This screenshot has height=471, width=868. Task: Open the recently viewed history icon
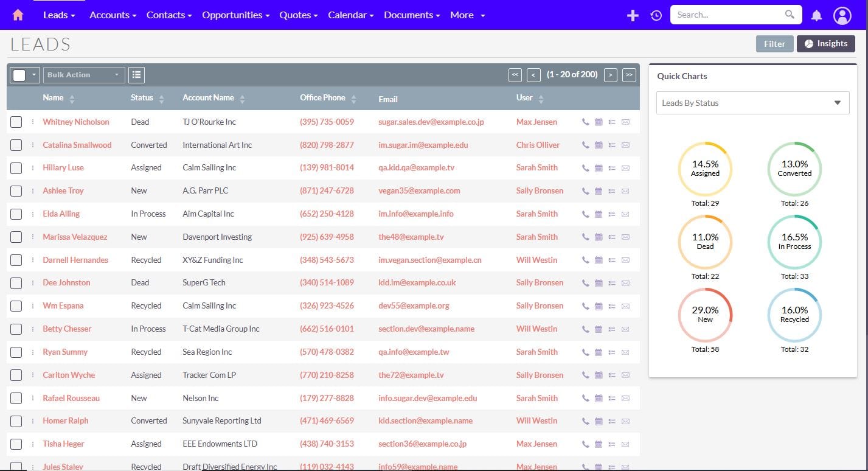pyautogui.click(x=656, y=16)
